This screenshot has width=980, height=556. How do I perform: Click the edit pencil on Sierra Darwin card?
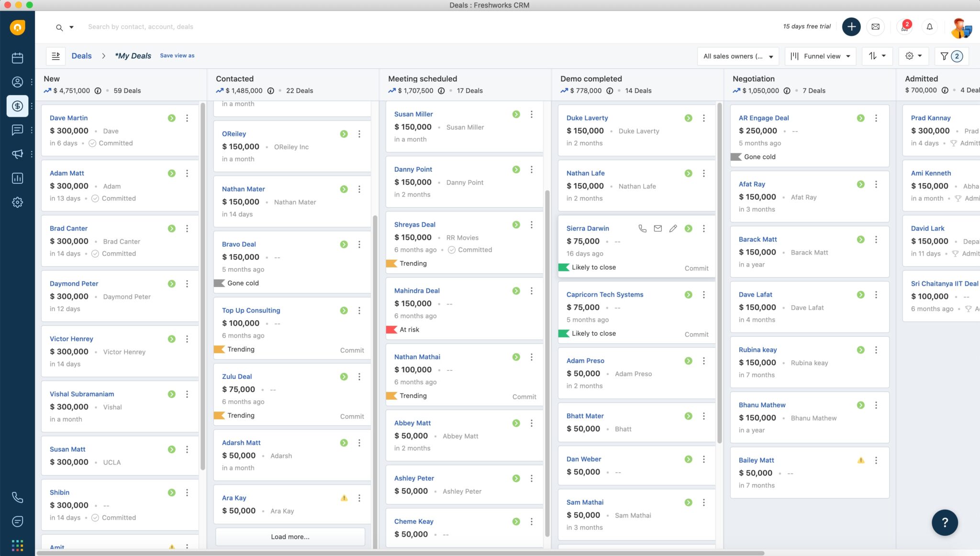click(x=673, y=229)
